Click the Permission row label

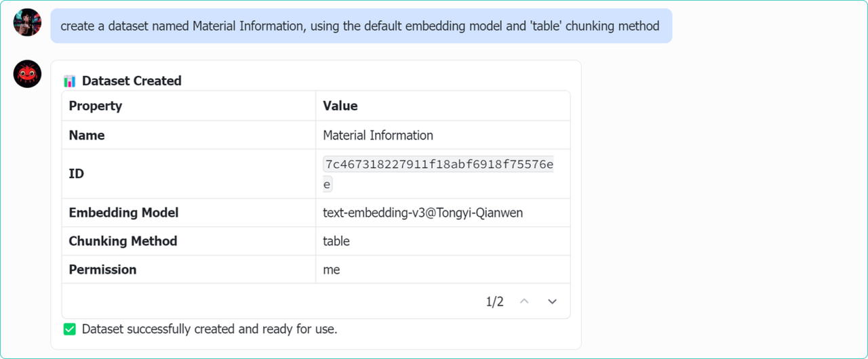[102, 270]
